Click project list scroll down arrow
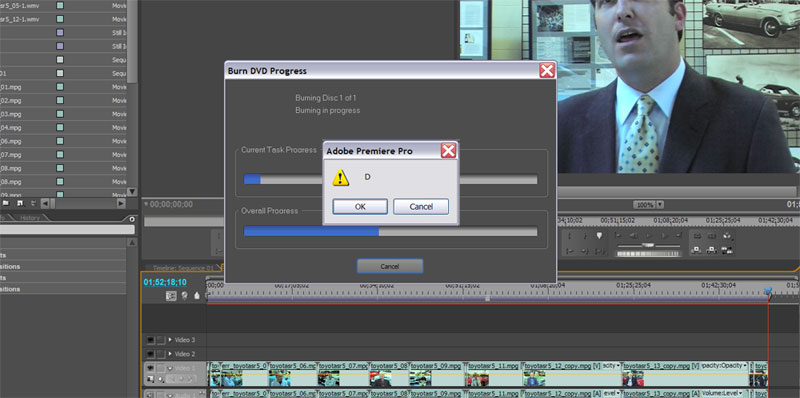This screenshot has width=800, height=398. (132, 192)
